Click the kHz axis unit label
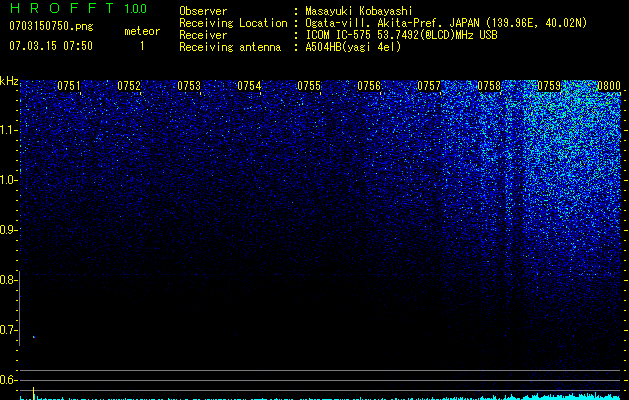Image resolution: width=629 pixels, height=400 pixels. point(9,81)
